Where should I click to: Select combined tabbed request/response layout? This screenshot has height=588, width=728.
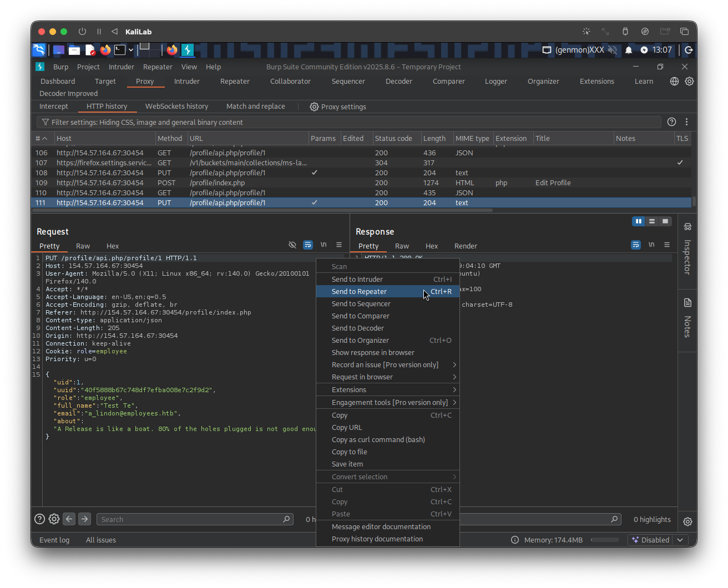(x=665, y=221)
